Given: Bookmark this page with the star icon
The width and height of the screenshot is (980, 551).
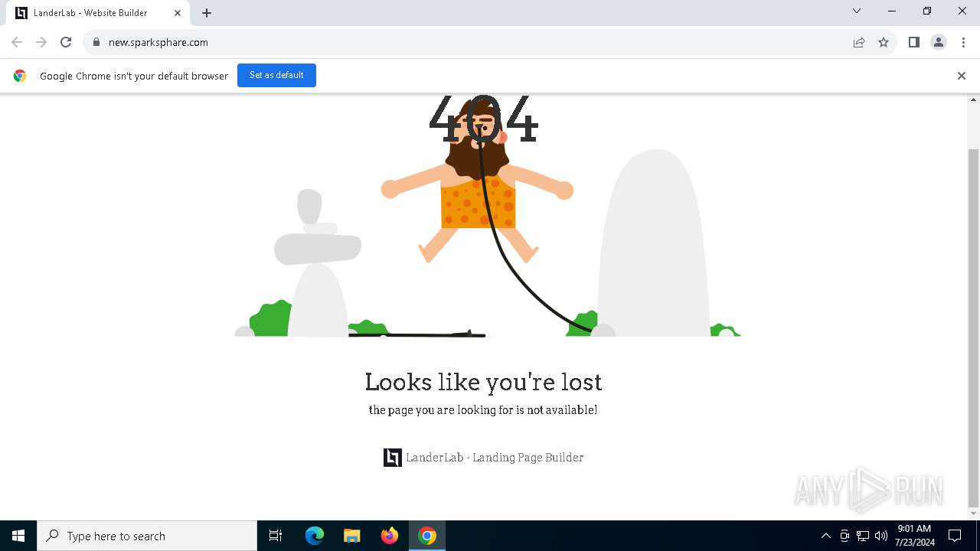Looking at the screenshot, I should (884, 42).
